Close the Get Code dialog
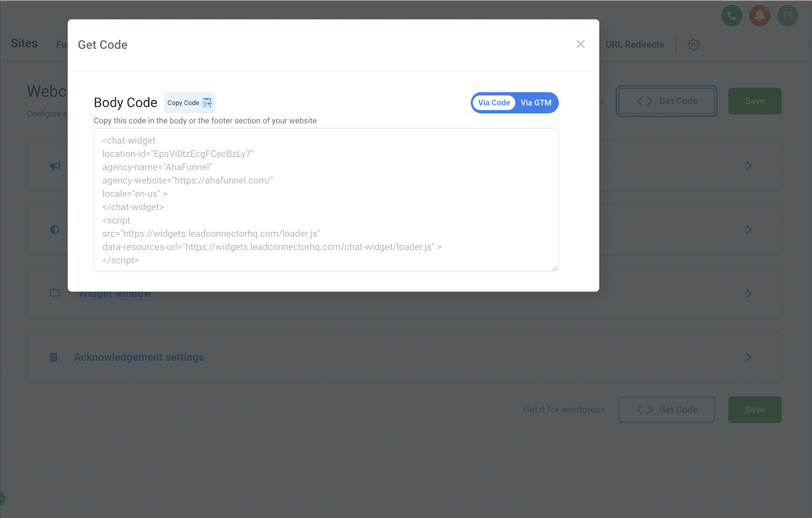The image size is (812, 518). (581, 44)
